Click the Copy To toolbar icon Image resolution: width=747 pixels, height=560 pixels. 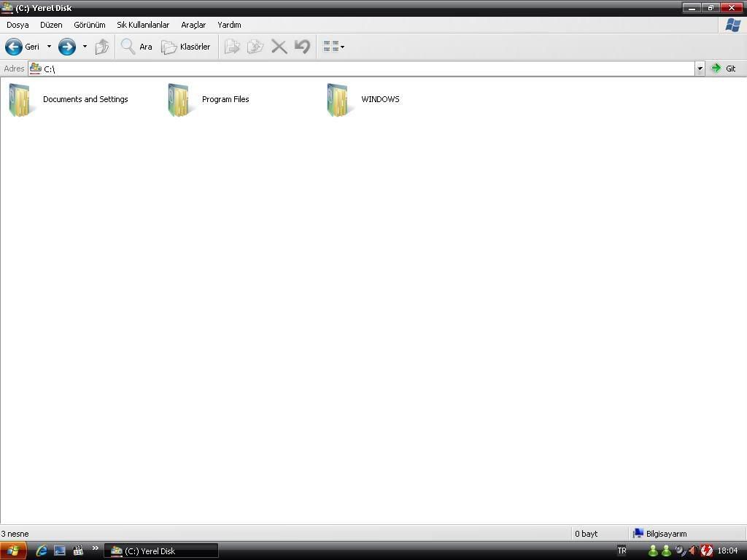[255, 47]
